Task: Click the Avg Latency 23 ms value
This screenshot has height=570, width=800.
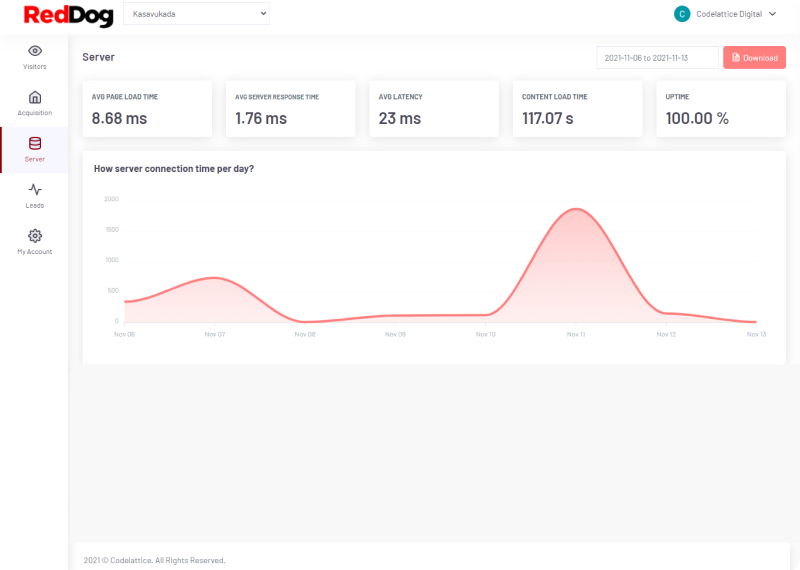Action: pyautogui.click(x=399, y=118)
